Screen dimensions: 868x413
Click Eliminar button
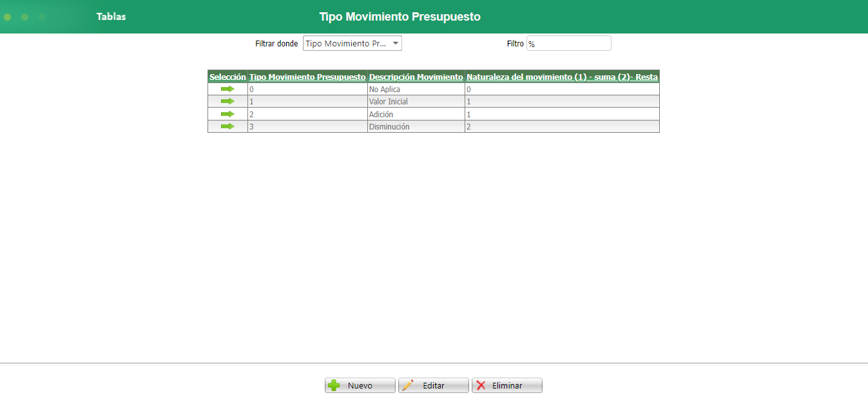click(507, 385)
